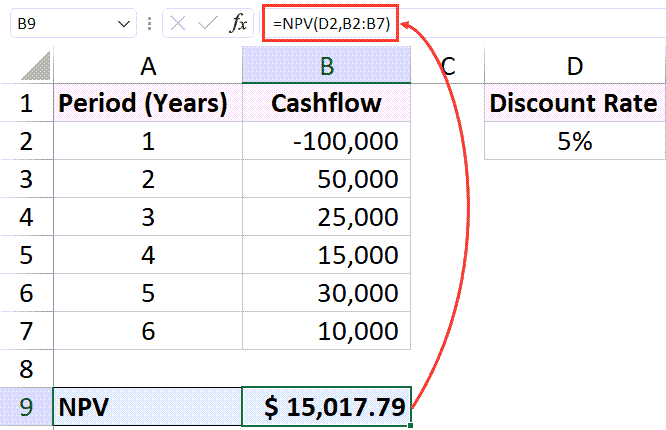Select the NPV label cell

pos(148,407)
